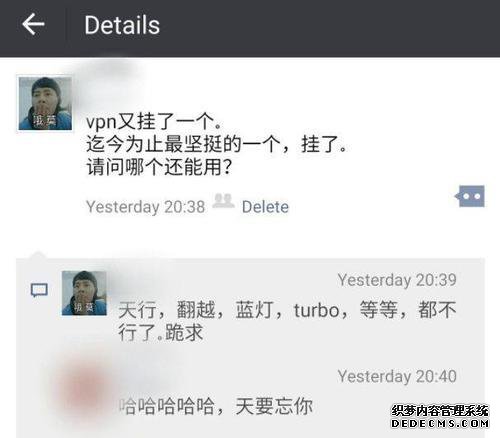
Task: Open the poster's avatar at top of post
Action: pos(45,103)
